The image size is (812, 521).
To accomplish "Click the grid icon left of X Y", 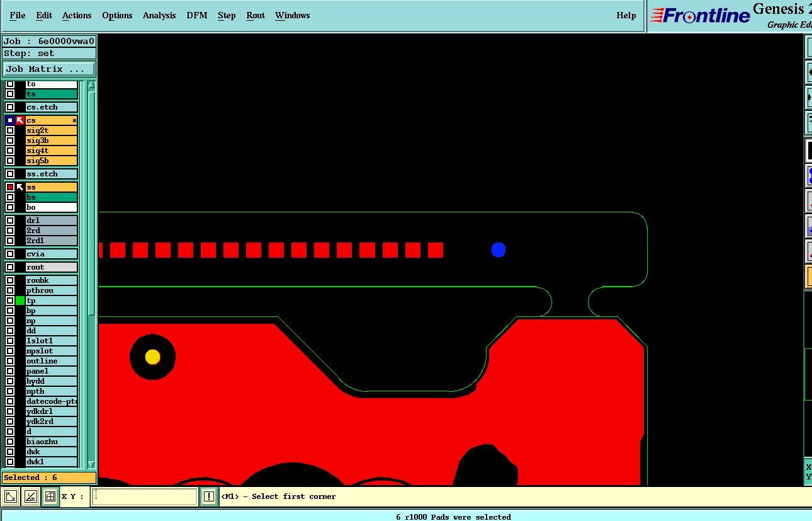I will click(x=50, y=496).
